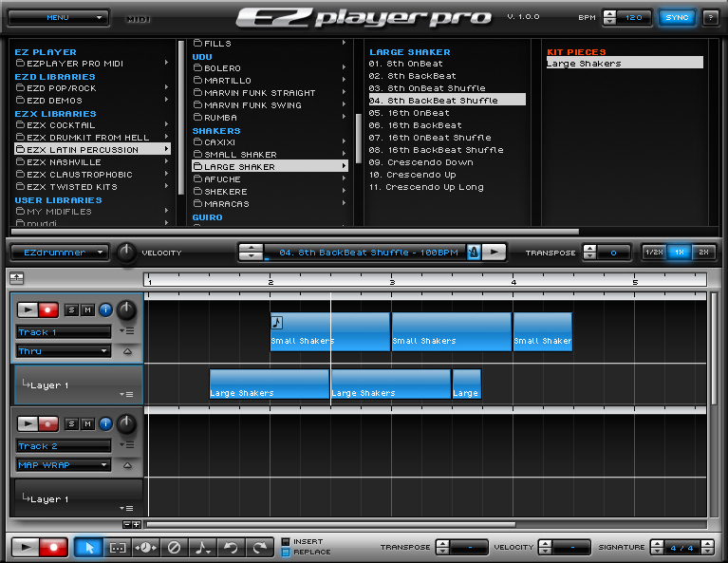
Task: Play Track 2
Action: 28,423
